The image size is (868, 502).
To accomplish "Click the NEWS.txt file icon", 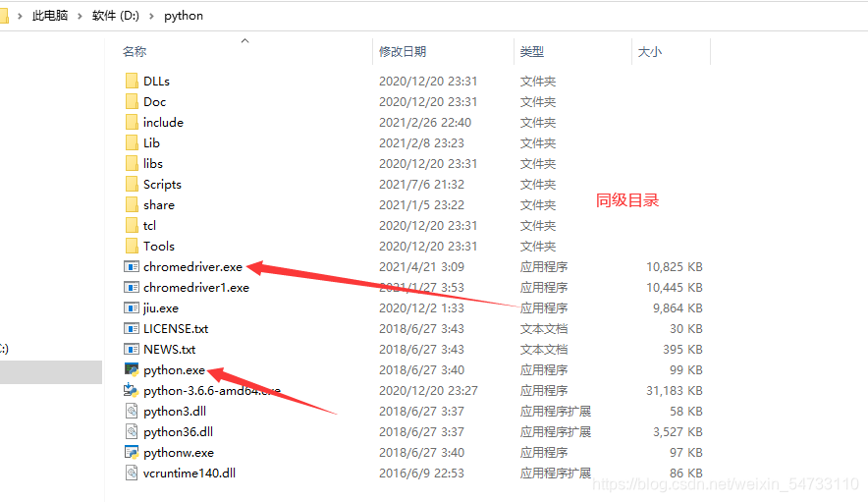I will pyautogui.click(x=132, y=349).
